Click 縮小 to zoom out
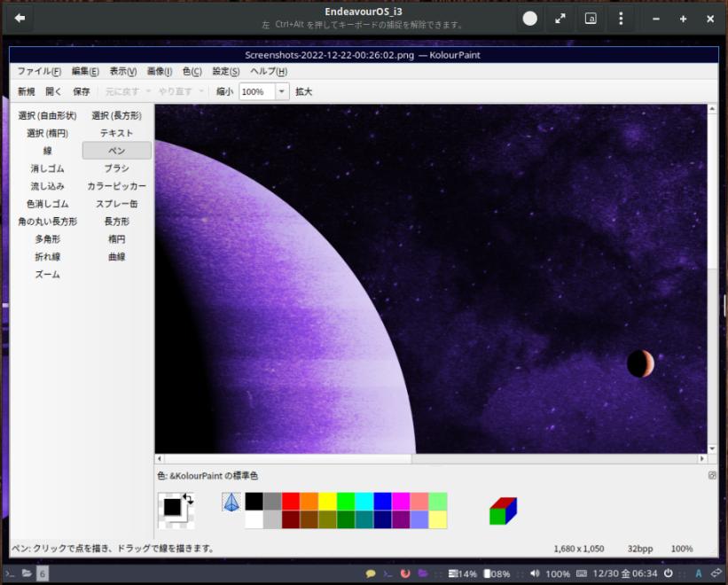Screen dimensions: 728x585 [224, 91]
